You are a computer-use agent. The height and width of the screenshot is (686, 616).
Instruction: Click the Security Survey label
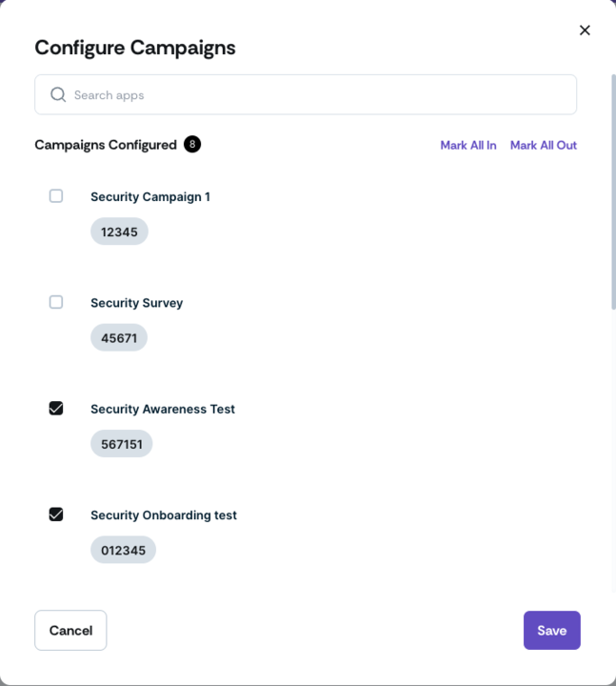137,303
